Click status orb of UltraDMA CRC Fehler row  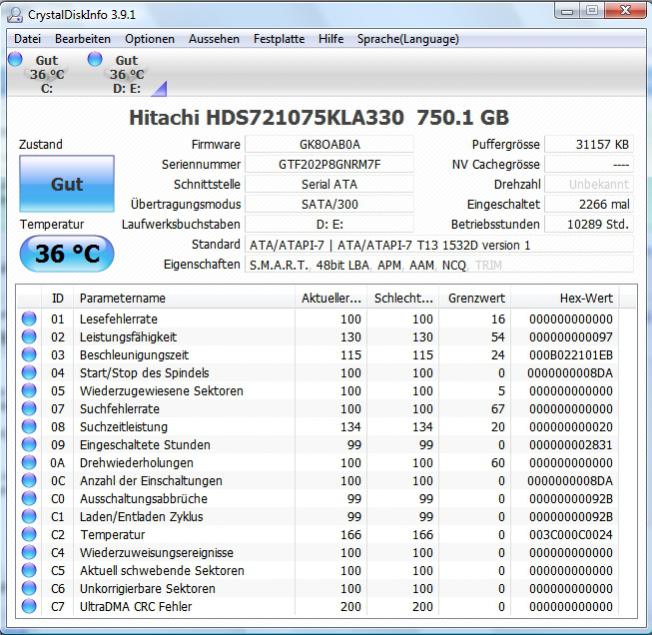tap(29, 606)
